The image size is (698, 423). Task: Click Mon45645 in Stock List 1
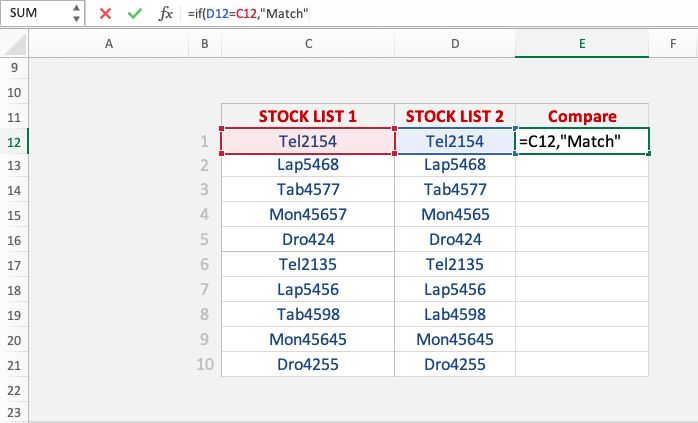point(308,339)
